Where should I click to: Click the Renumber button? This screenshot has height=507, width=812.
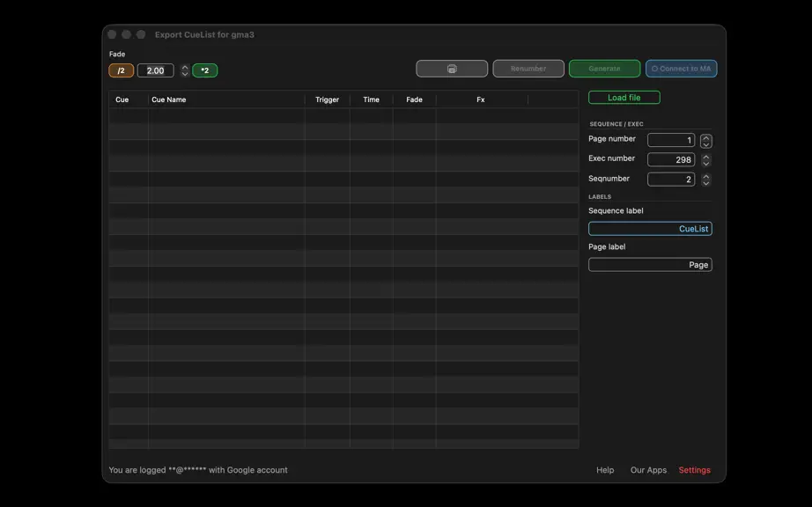tap(528, 69)
